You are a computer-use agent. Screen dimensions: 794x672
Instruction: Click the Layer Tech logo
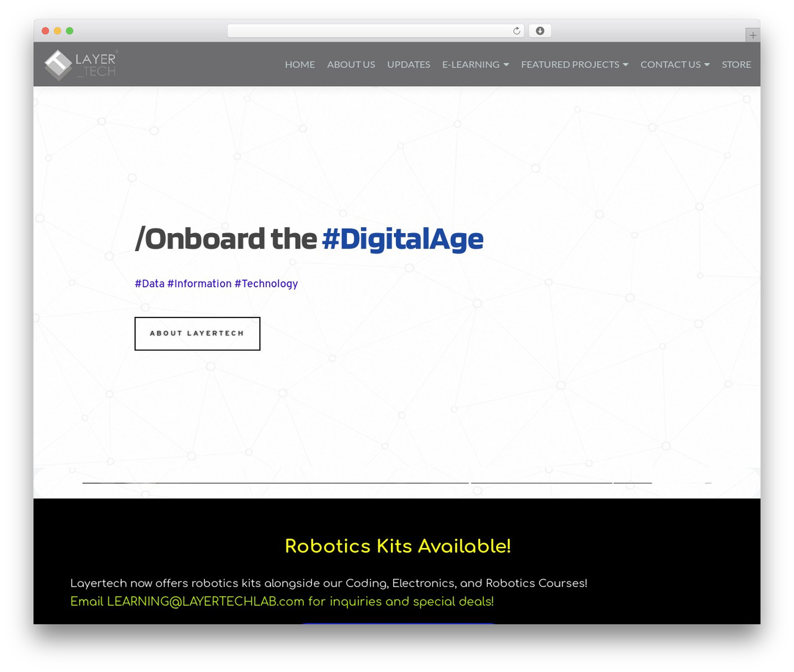pyautogui.click(x=81, y=64)
